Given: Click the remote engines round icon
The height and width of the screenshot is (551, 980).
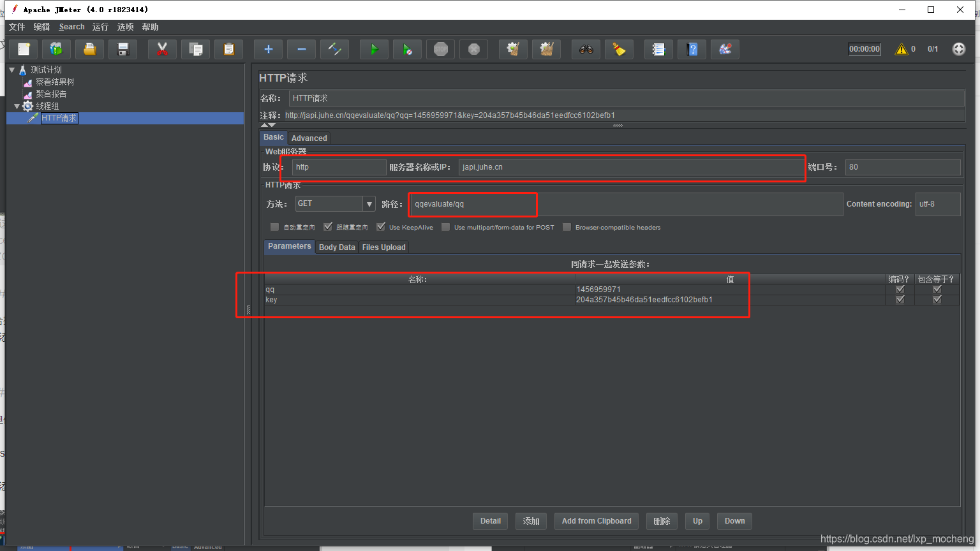Looking at the screenshot, I should (959, 49).
